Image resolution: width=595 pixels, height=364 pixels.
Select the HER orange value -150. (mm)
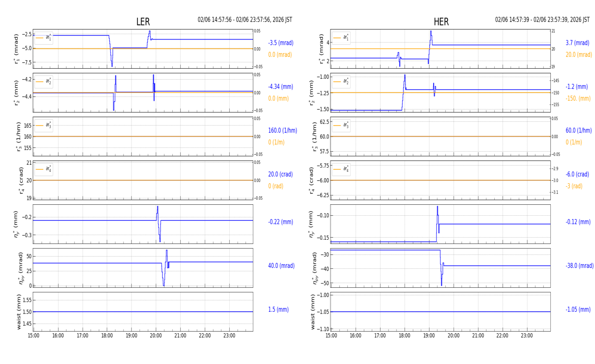pos(578,99)
